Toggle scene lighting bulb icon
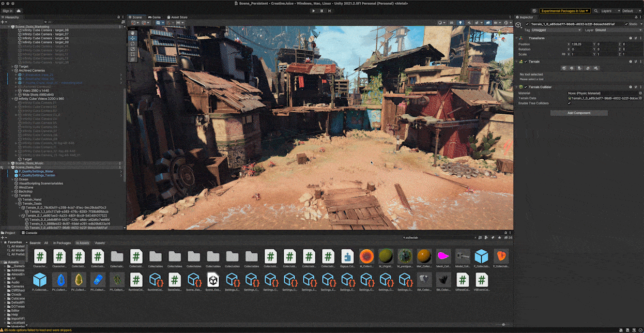The image size is (644, 333). coord(461,23)
